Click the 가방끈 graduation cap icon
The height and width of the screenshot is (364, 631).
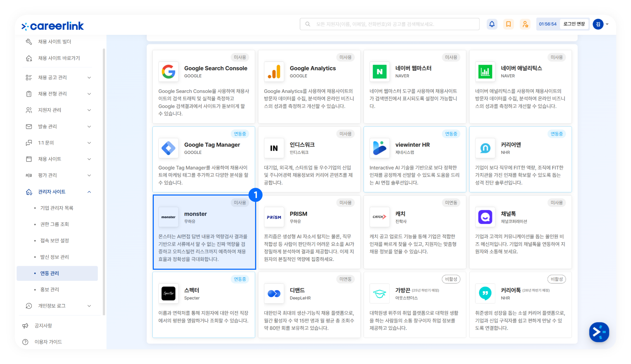380,293
